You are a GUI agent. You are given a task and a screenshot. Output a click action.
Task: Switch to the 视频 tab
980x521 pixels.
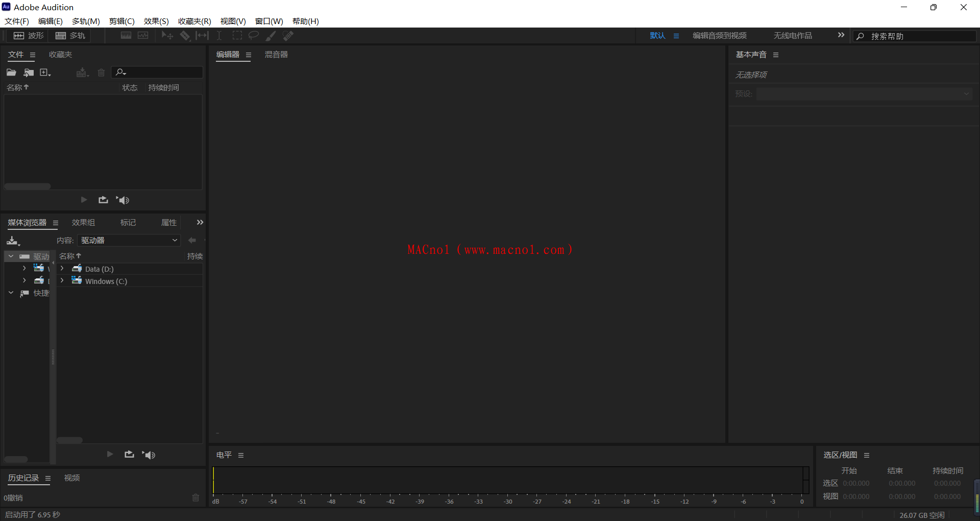[72, 478]
